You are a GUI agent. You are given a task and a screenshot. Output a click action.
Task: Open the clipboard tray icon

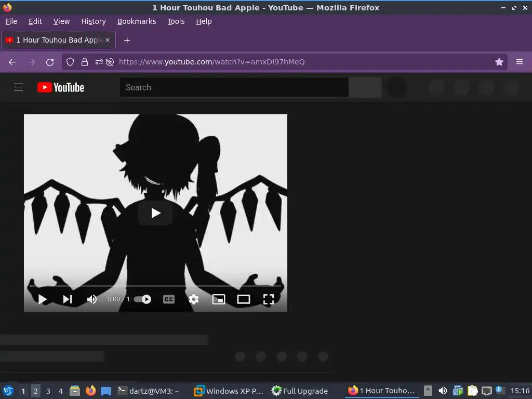tap(472, 391)
